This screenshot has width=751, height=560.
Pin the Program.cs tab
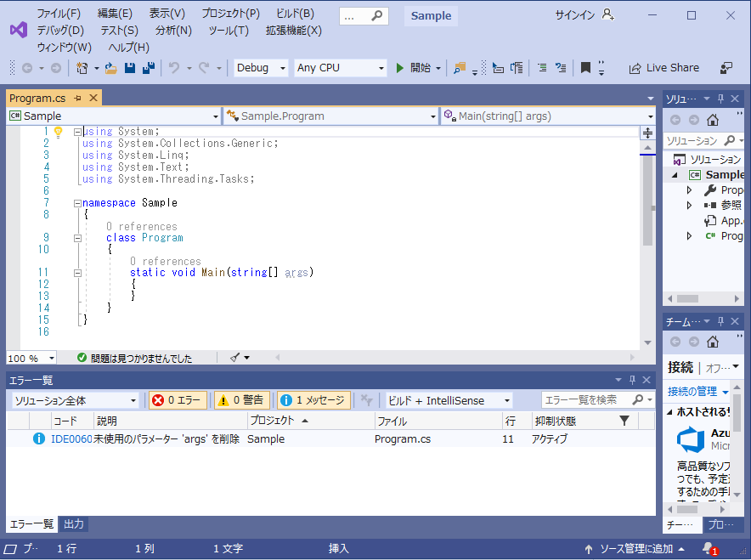click(x=77, y=99)
